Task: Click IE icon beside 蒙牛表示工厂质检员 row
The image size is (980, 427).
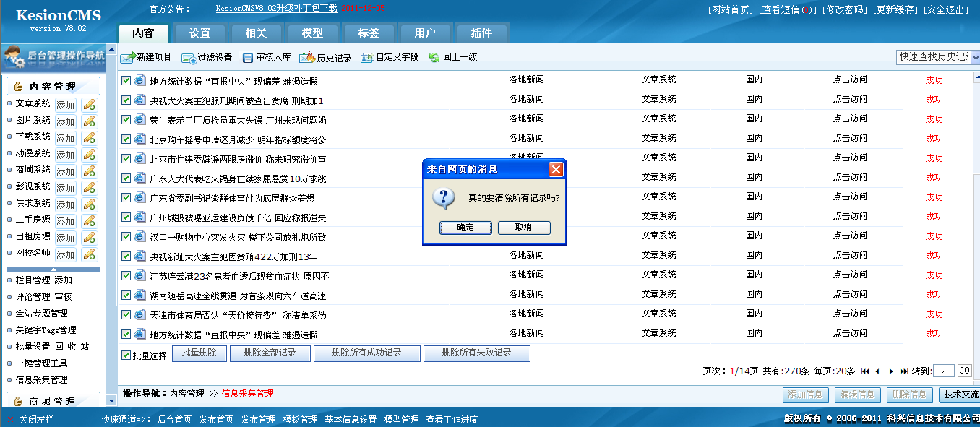Action: point(140,120)
